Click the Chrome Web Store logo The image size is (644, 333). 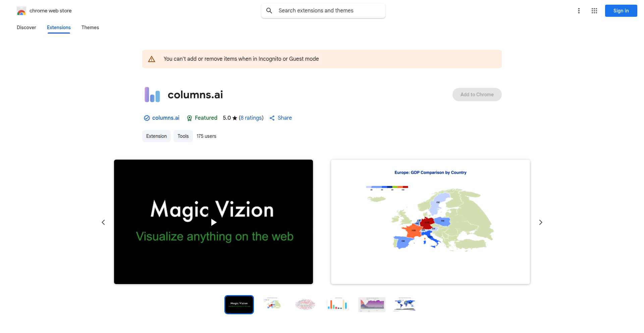(21, 11)
